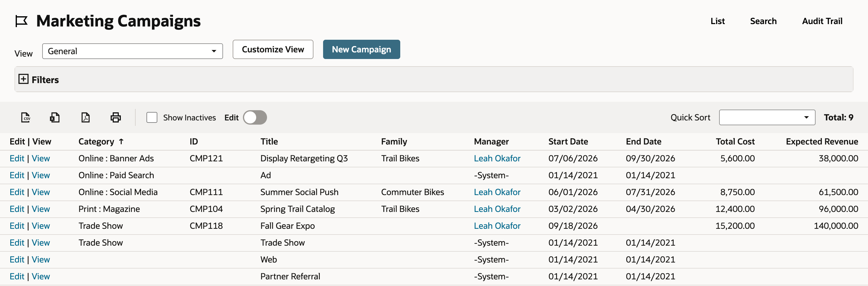
Task: Click the 09/18/2026 start date cell
Action: 573,226
